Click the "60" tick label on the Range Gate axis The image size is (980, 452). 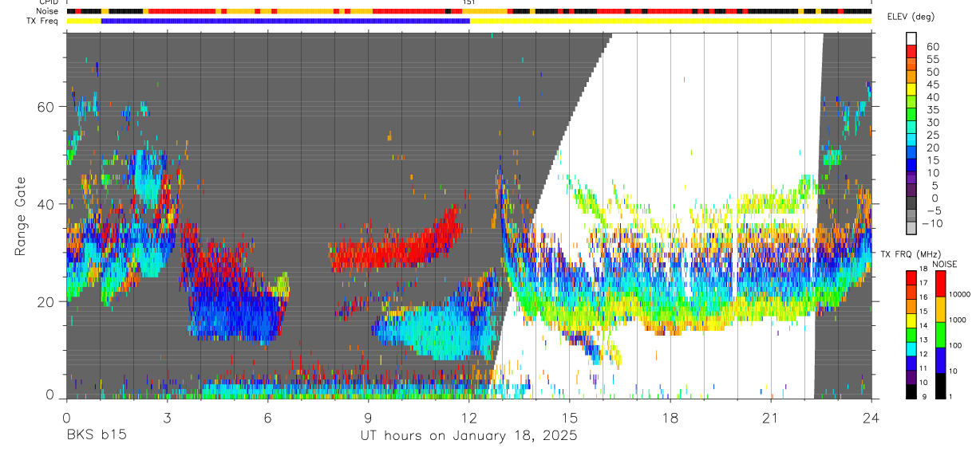point(46,107)
